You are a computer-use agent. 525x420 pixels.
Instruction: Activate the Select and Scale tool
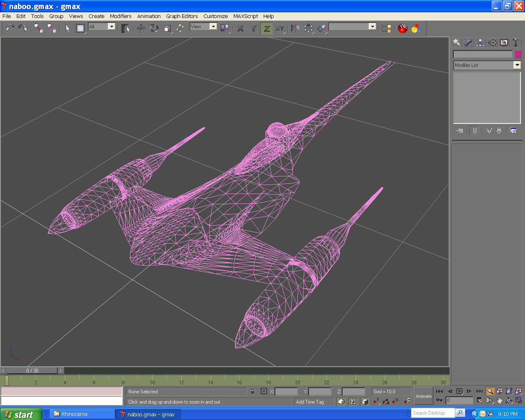[x=167, y=28]
